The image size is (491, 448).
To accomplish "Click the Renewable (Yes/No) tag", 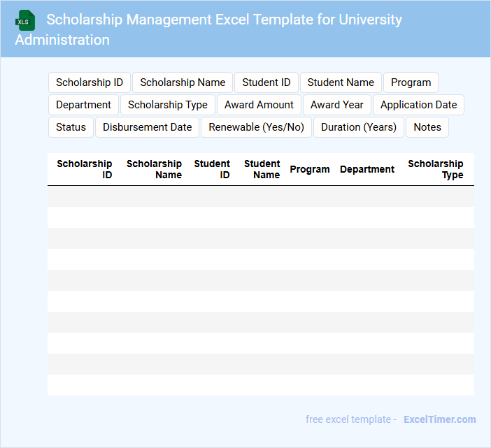I will pyautogui.click(x=257, y=127).
